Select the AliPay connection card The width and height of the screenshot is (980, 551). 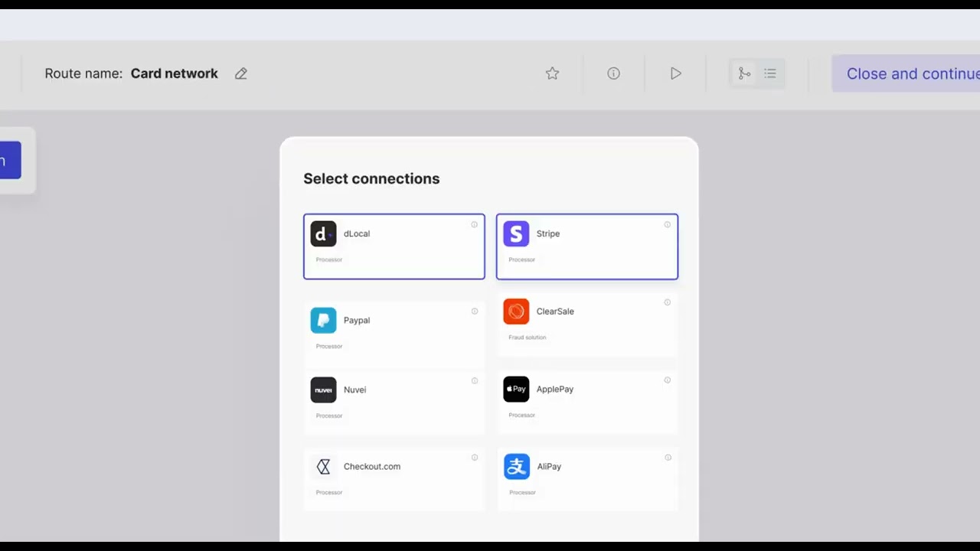(x=587, y=479)
